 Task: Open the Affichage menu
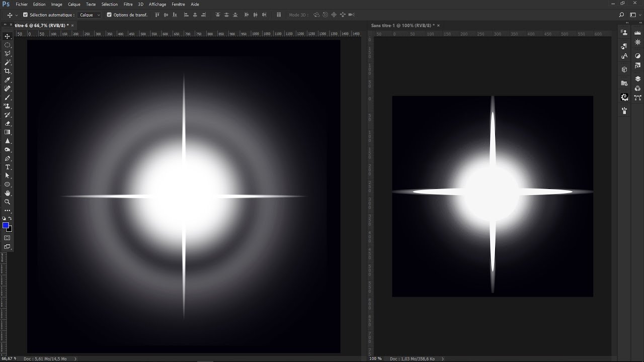pos(157,4)
